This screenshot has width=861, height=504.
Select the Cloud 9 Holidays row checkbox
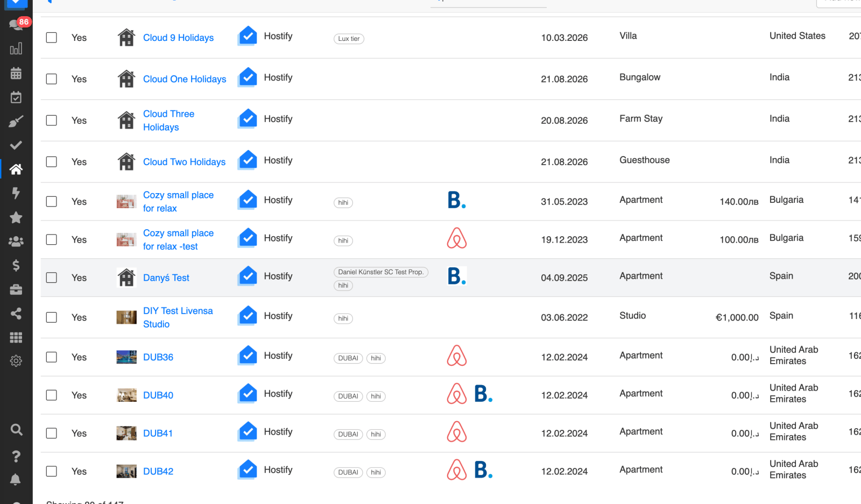click(x=52, y=38)
